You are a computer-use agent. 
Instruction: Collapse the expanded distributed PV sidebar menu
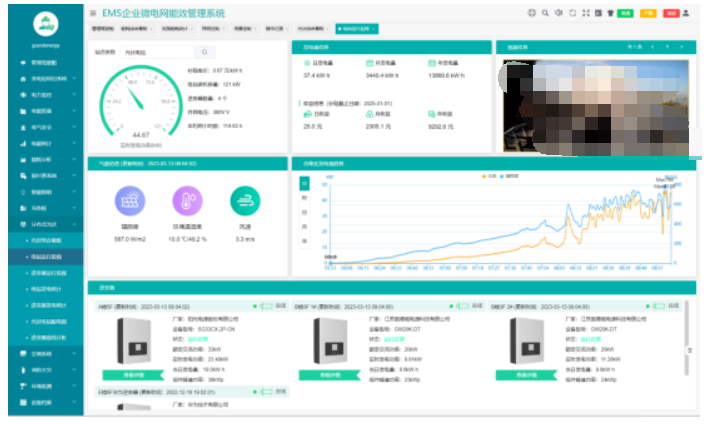(x=45, y=224)
